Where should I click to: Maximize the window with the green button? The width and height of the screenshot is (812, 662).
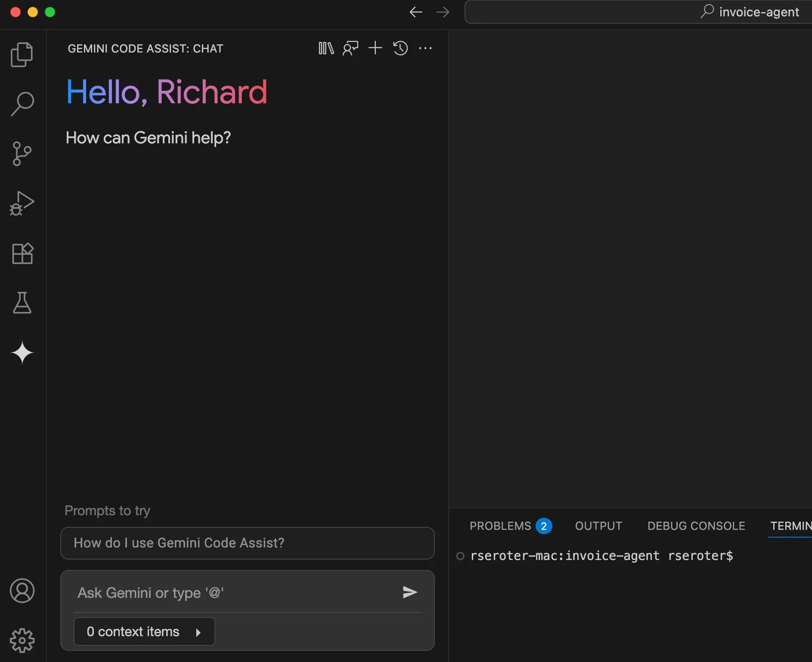[x=50, y=12]
